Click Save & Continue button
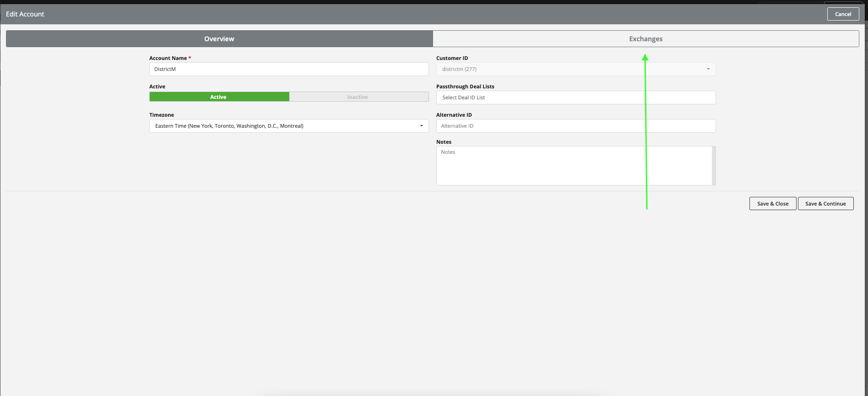The width and height of the screenshot is (868, 396). (825, 204)
